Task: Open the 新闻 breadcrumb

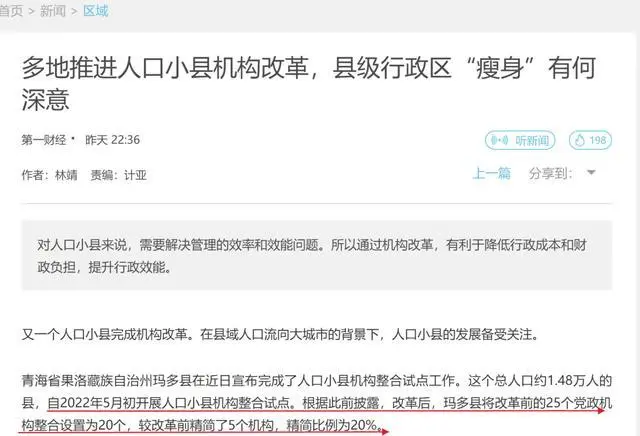Action: coord(53,11)
